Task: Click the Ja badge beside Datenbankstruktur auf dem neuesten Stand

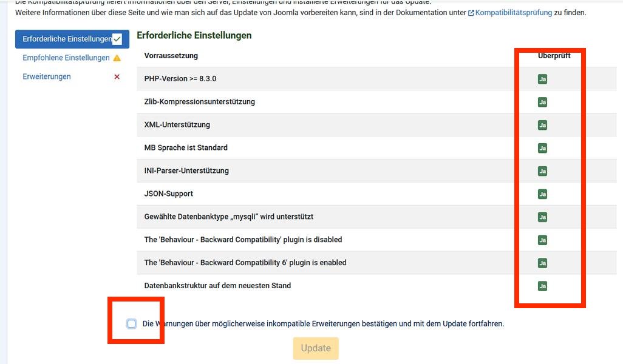Action: [x=542, y=285]
